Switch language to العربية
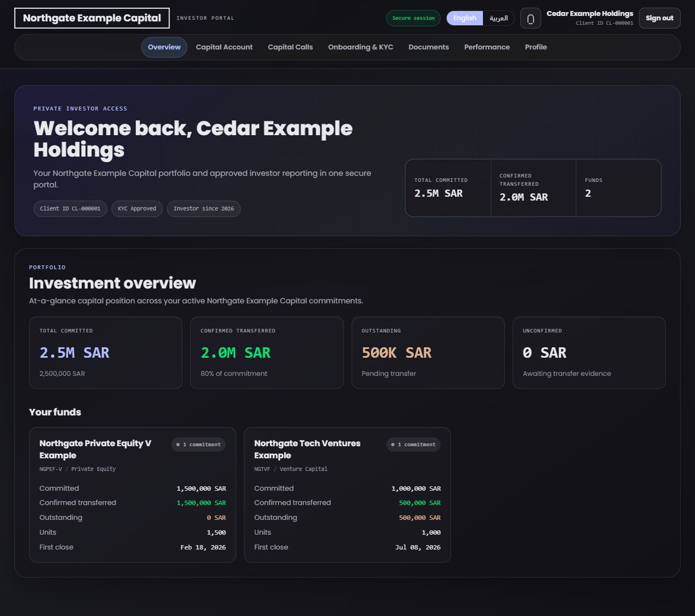This screenshot has width=695, height=616. (498, 18)
